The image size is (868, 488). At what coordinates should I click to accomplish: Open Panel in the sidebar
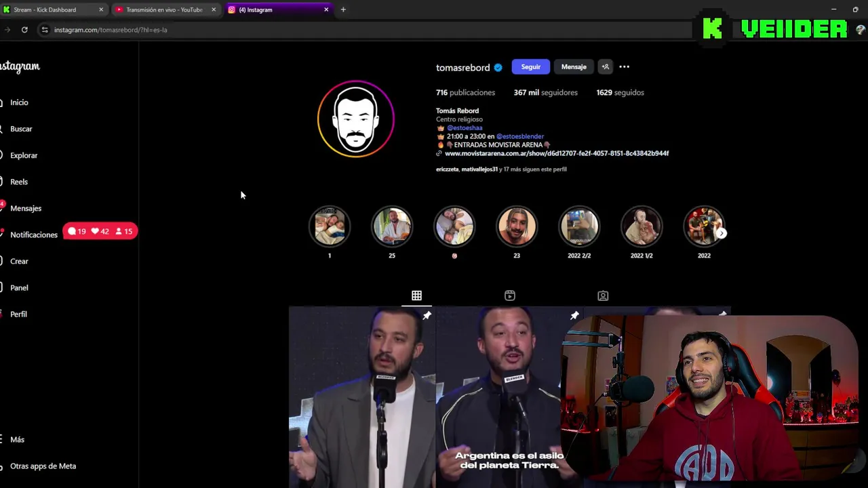[19, 287]
